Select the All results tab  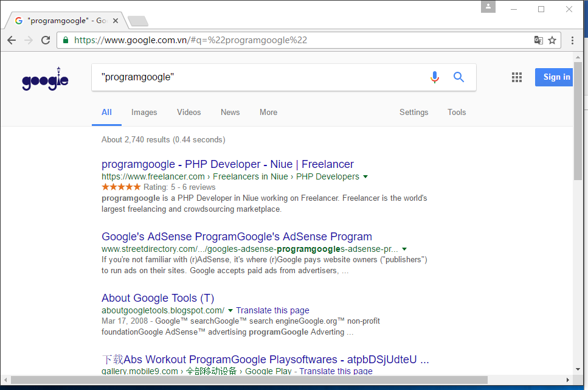tap(106, 112)
